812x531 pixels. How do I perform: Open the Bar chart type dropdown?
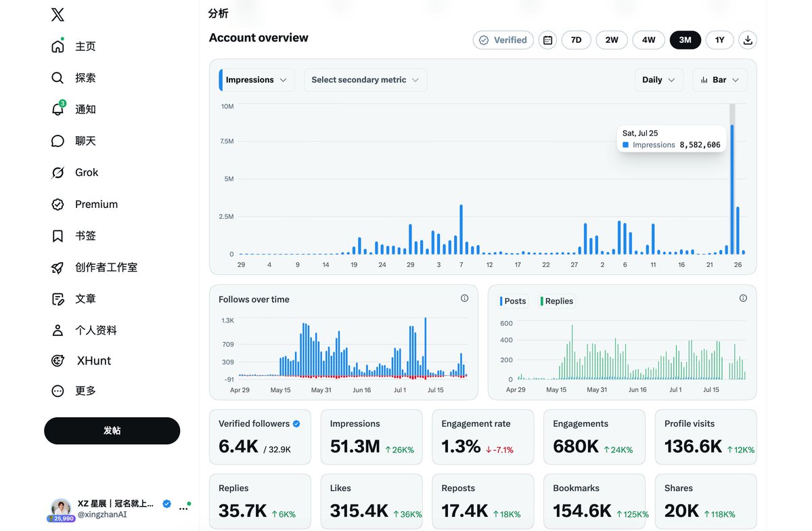(720, 80)
